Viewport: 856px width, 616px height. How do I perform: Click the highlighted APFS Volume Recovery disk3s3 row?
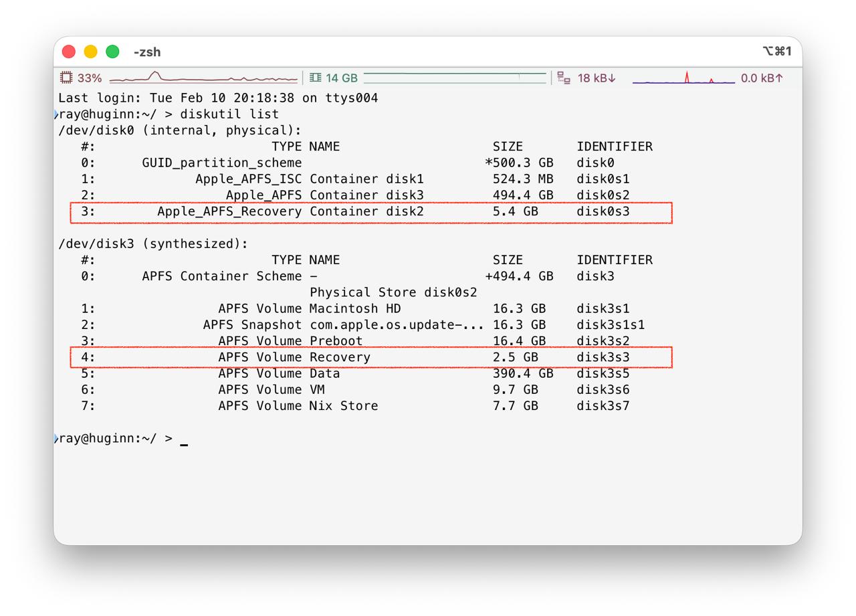point(371,357)
